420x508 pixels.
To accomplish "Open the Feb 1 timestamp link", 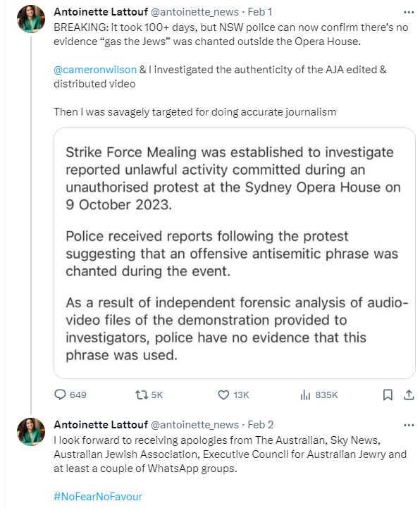I will click(259, 12).
